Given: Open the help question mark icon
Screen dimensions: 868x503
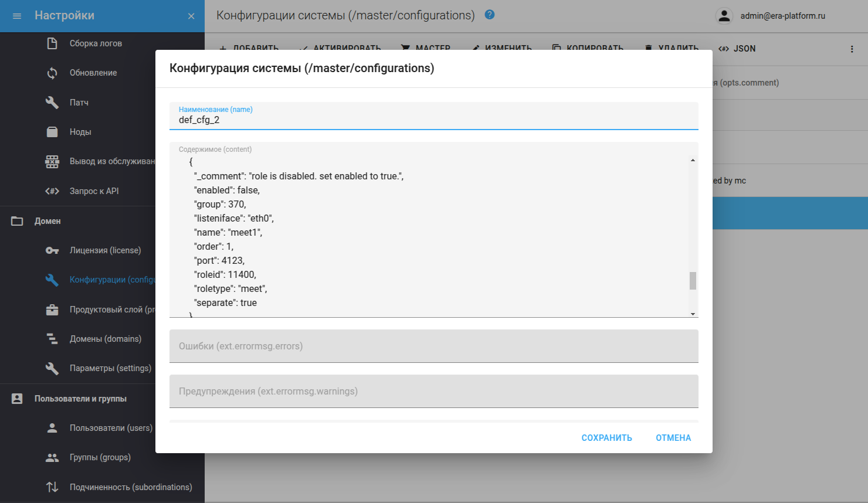Looking at the screenshot, I should point(489,15).
